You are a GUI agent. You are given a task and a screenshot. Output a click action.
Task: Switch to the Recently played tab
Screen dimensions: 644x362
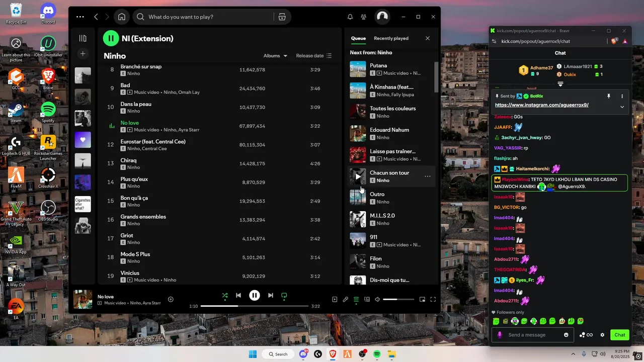(x=391, y=38)
